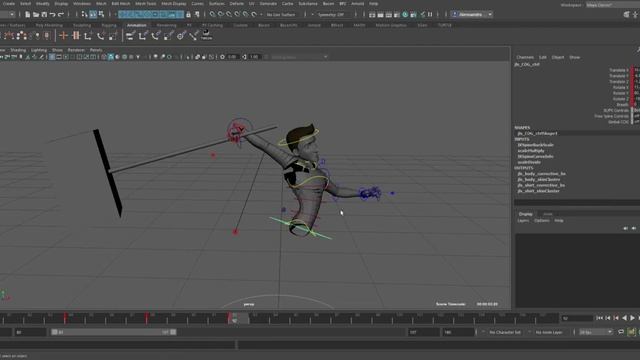Open the user account dropdown
The image size is (640, 360).
click(x=472, y=15)
